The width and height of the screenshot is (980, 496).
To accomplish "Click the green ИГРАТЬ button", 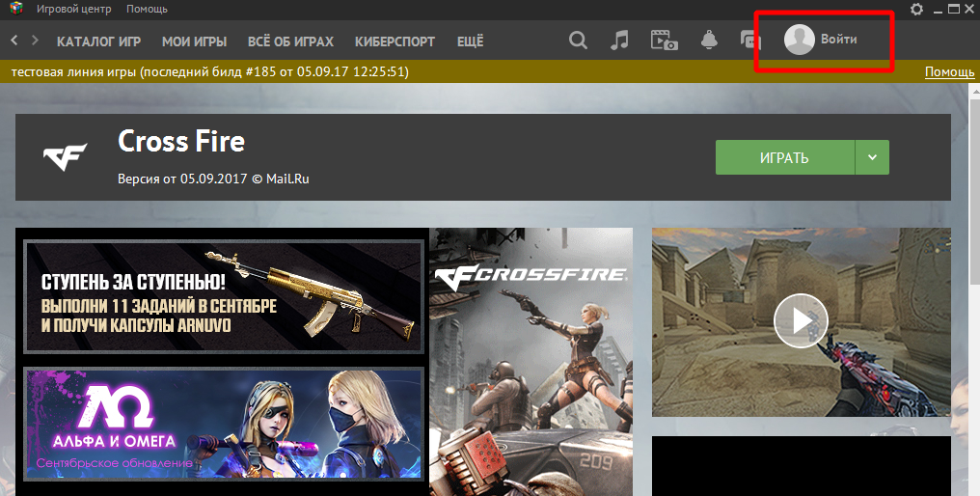I will [785, 157].
